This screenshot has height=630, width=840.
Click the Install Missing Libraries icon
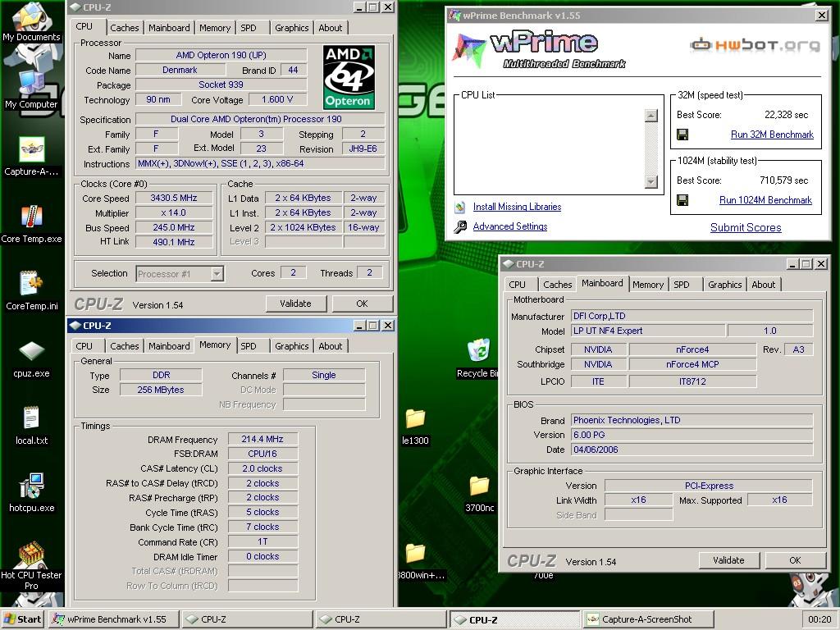tap(460, 207)
